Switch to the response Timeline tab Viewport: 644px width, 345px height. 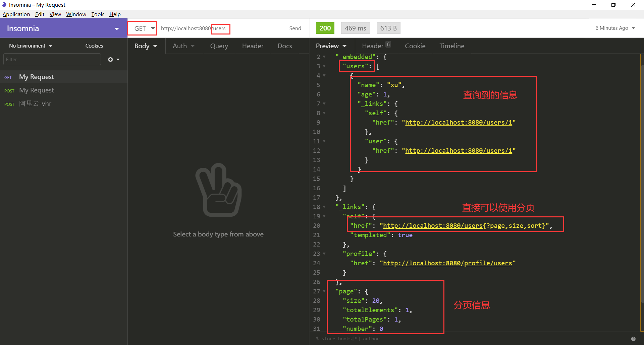(x=452, y=46)
